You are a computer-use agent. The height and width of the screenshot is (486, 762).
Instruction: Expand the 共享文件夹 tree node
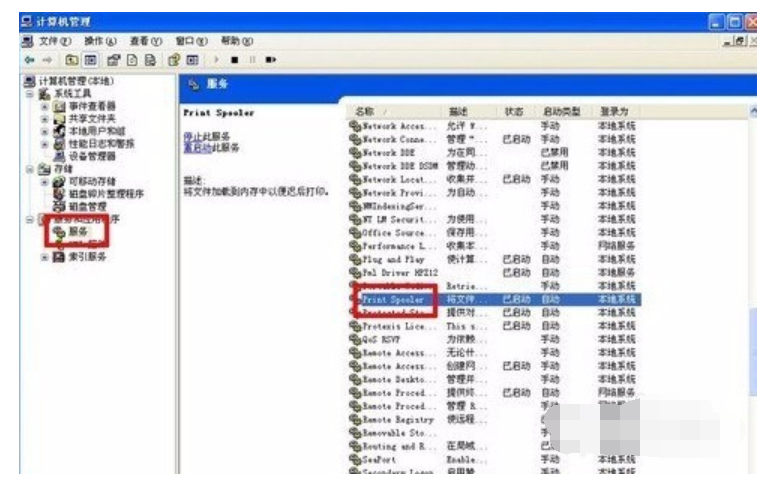point(45,118)
